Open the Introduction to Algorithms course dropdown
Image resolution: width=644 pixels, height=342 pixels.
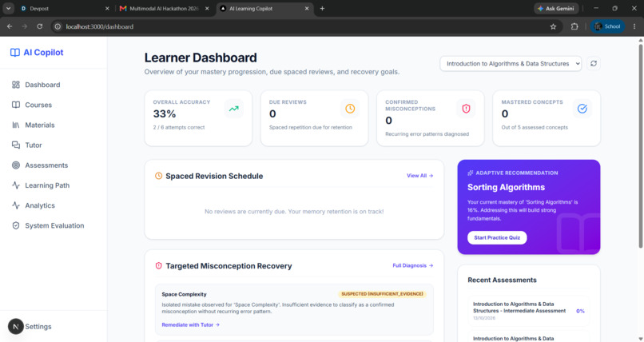coord(511,64)
